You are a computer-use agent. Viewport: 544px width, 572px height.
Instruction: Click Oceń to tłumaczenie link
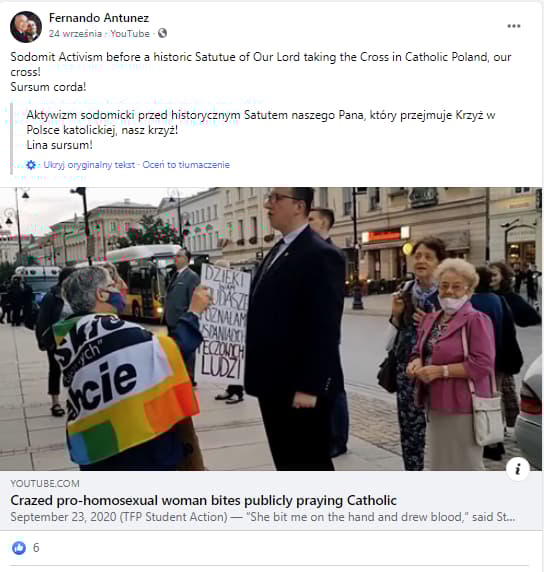[x=186, y=165]
